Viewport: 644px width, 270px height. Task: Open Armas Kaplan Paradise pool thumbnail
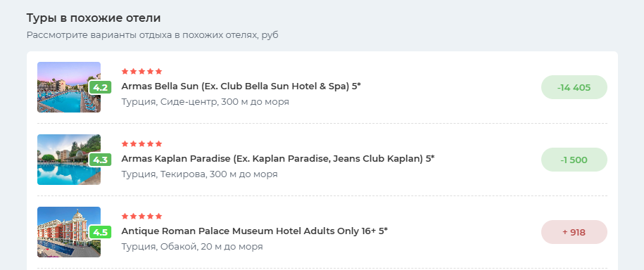click(x=68, y=160)
